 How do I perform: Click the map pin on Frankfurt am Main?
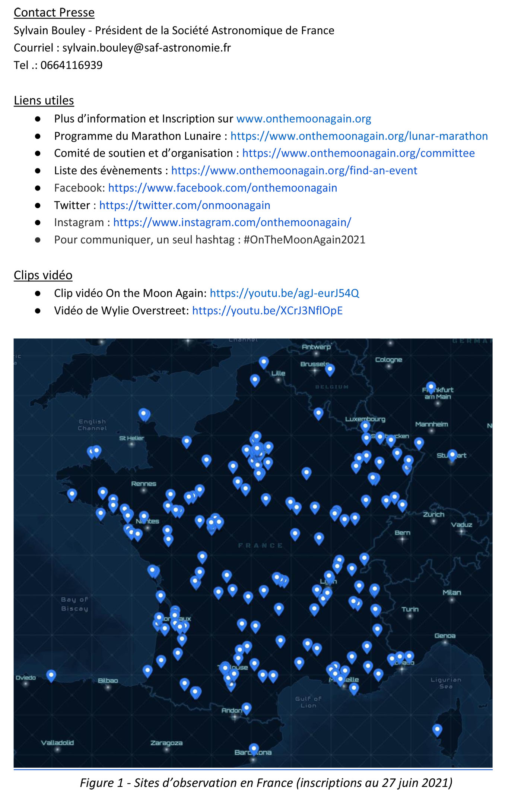(431, 387)
